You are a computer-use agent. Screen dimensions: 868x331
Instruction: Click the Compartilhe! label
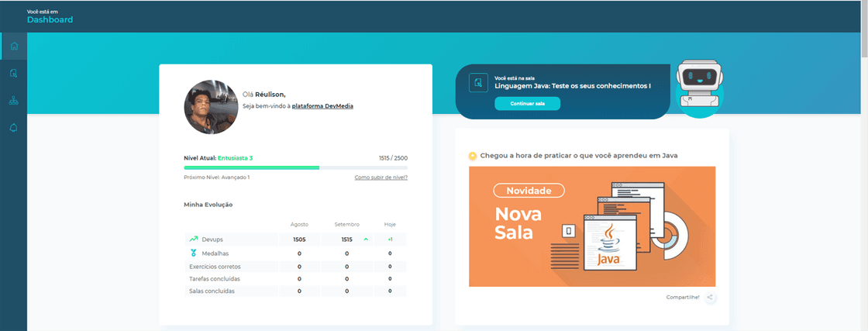coord(683,297)
